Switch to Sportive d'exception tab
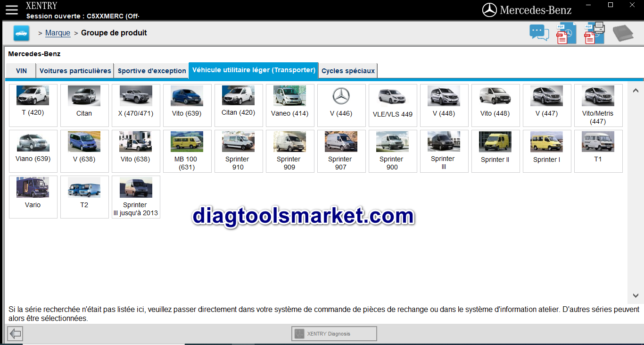This screenshot has height=345, width=644. [x=151, y=71]
